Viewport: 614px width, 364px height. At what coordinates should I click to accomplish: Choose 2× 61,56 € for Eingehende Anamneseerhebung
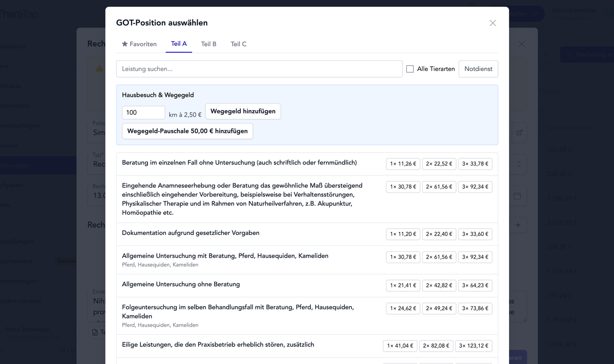[439, 187]
